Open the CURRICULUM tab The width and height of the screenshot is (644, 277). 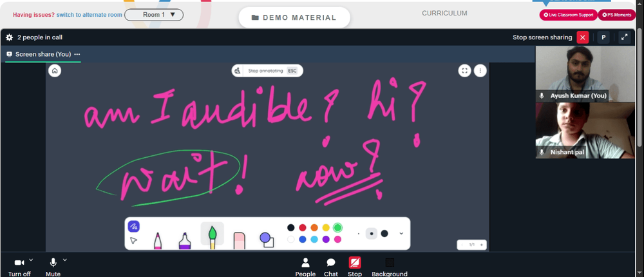[x=444, y=13]
